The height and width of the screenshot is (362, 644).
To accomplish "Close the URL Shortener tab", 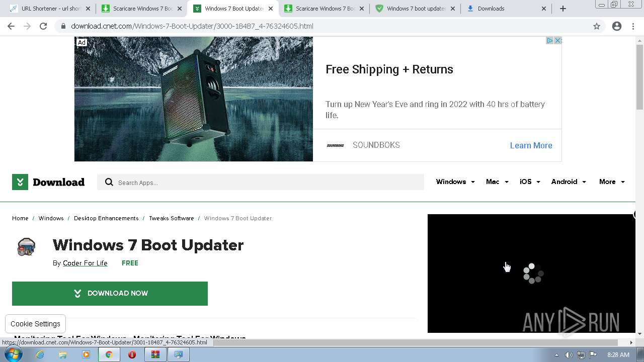I will click(x=88, y=9).
